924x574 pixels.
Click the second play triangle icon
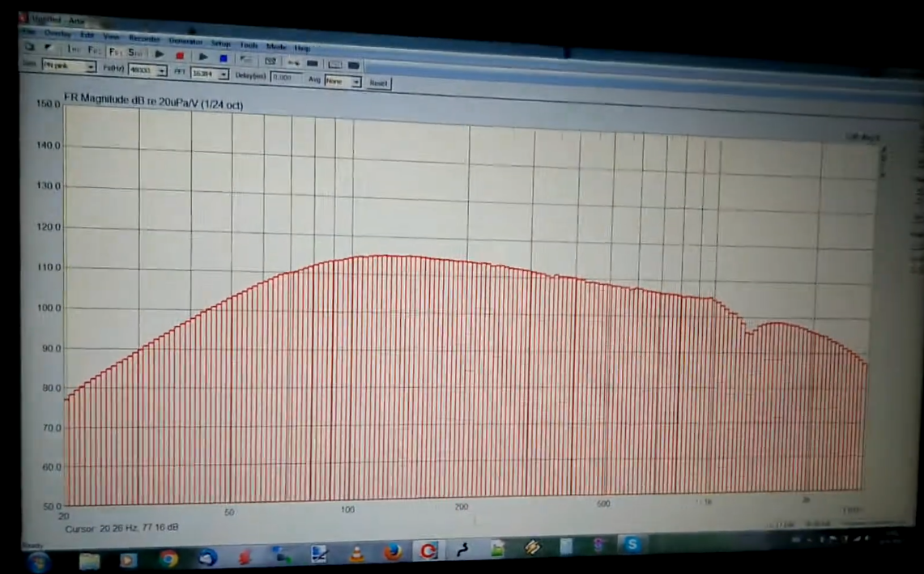pyautogui.click(x=202, y=57)
